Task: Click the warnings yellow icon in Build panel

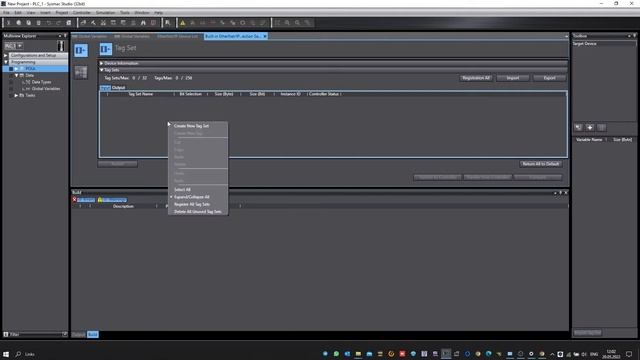Action: 100,200
